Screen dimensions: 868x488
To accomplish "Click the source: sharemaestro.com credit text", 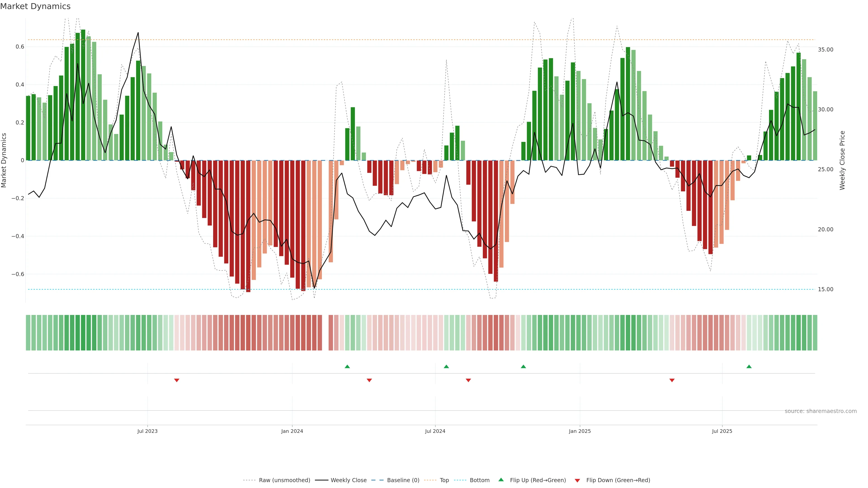I will click(821, 411).
